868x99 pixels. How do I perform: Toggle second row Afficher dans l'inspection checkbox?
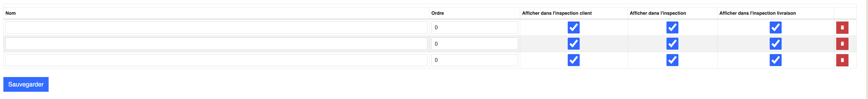tap(672, 44)
